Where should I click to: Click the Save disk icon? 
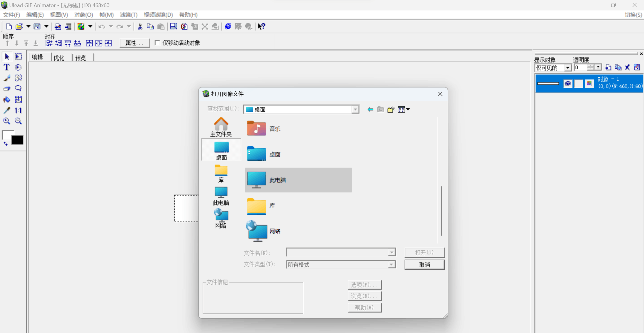[x=37, y=27]
